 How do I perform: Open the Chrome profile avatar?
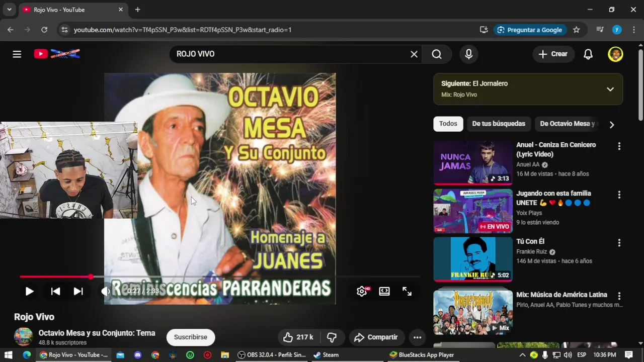tap(617, 30)
